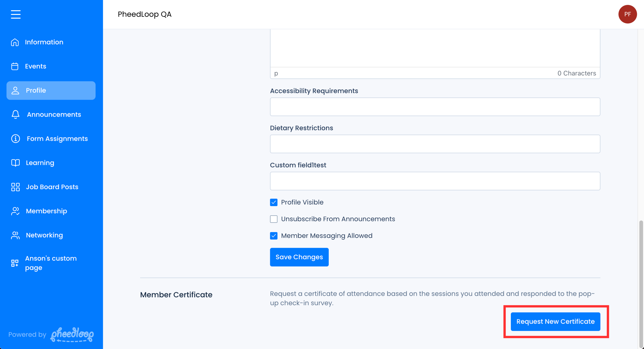
Task: Click the Job Board Posts grid icon
Action: click(15, 187)
